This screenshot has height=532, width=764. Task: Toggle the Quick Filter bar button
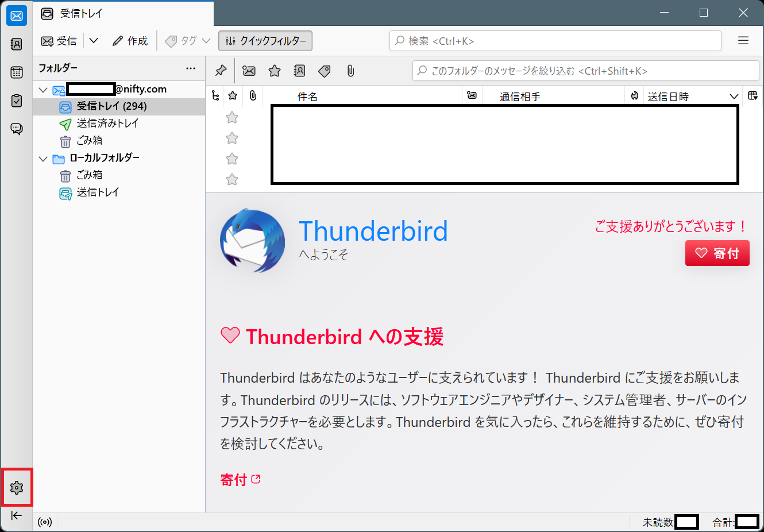click(x=265, y=41)
